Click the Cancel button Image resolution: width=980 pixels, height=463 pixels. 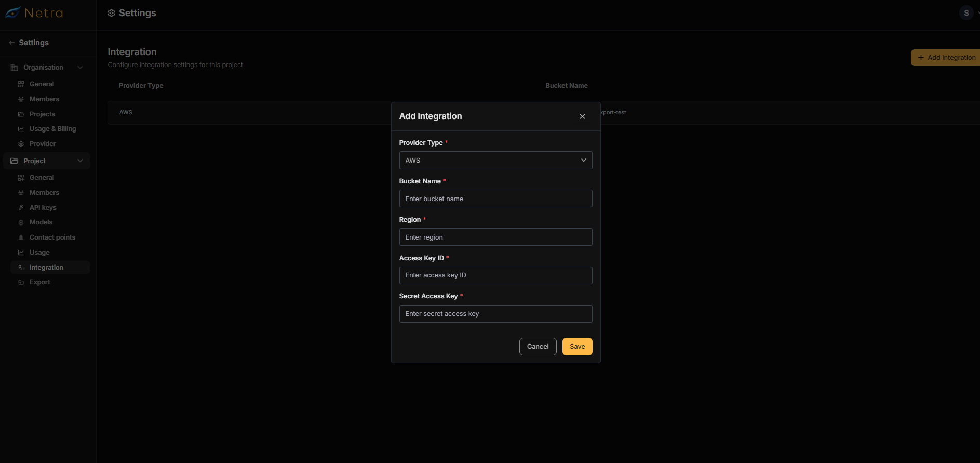[538, 347]
